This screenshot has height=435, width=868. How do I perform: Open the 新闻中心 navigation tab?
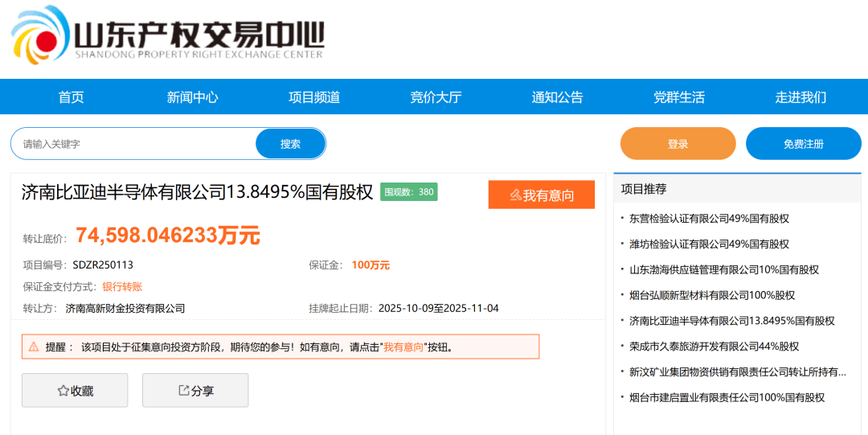193,97
